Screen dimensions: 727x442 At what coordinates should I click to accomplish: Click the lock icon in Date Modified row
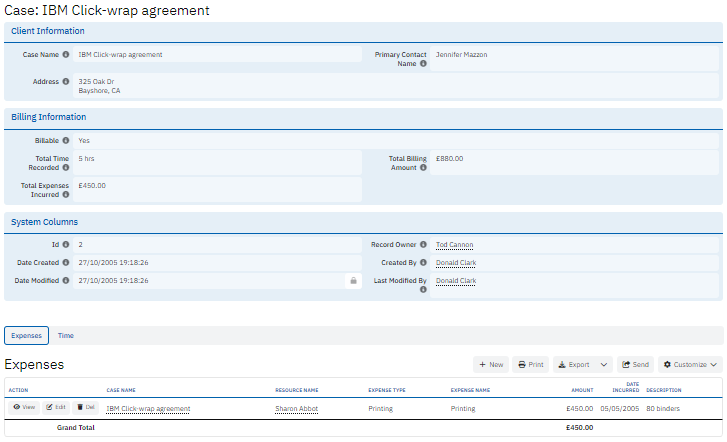(352, 281)
